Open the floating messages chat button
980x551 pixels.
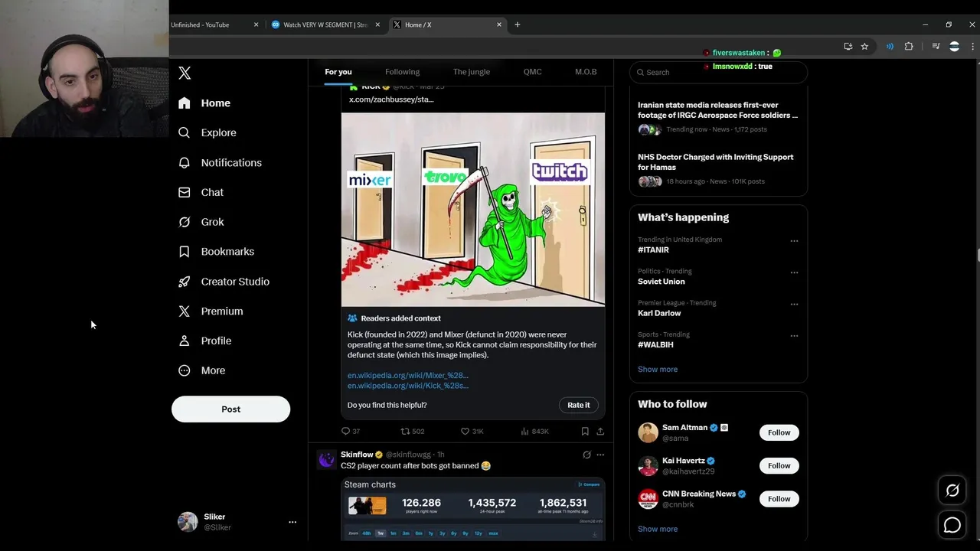[952, 525]
